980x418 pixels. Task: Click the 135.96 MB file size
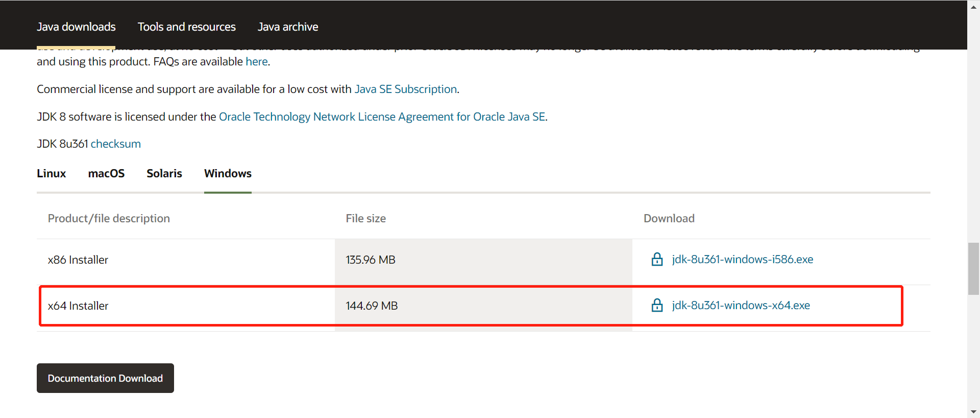pyautogui.click(x=371, y=260)
